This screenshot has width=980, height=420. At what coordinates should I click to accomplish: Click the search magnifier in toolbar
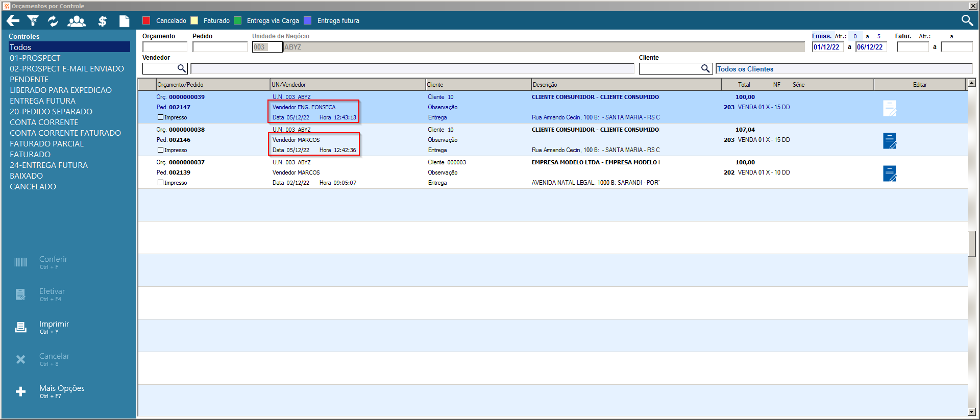tap(967, 20)
